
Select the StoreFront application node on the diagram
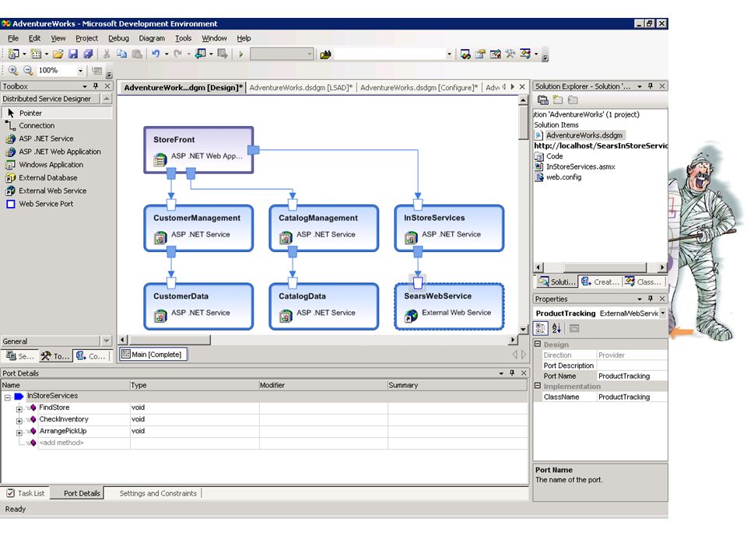pos(198,149)
